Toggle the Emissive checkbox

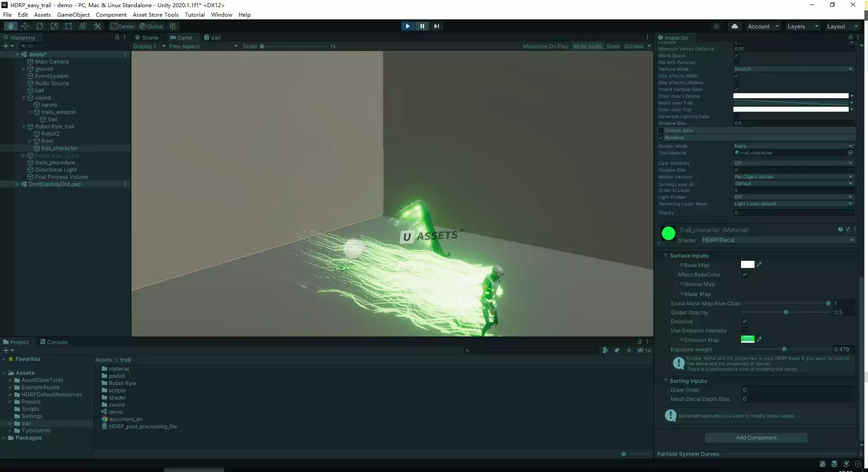pos(745,321)
